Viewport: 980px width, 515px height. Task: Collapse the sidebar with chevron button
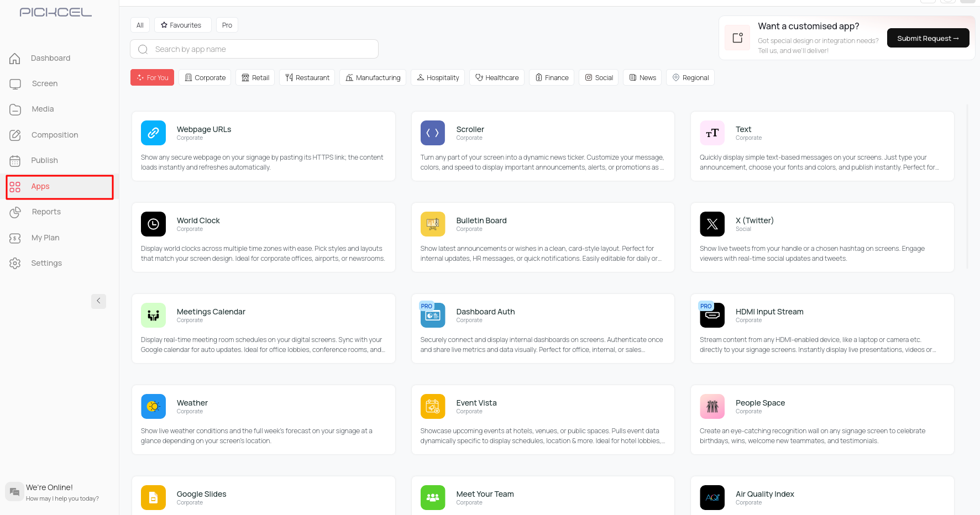click(98, 301)
